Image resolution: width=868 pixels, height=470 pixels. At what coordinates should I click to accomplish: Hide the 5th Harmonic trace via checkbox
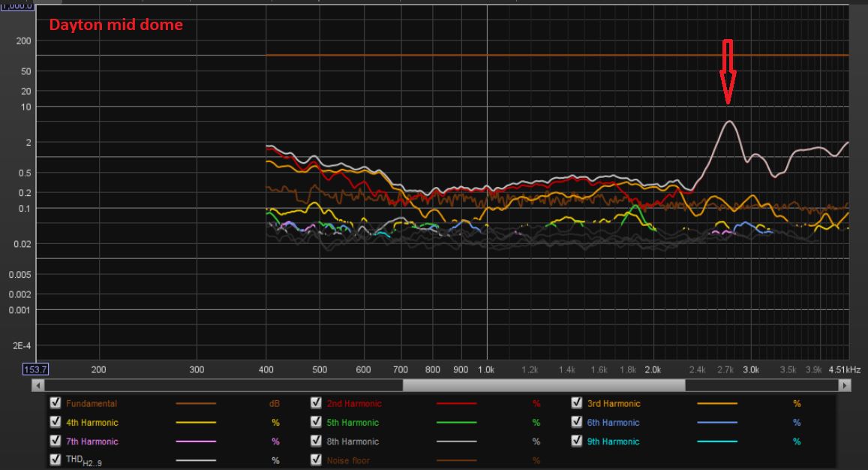[x=316, y=422]
